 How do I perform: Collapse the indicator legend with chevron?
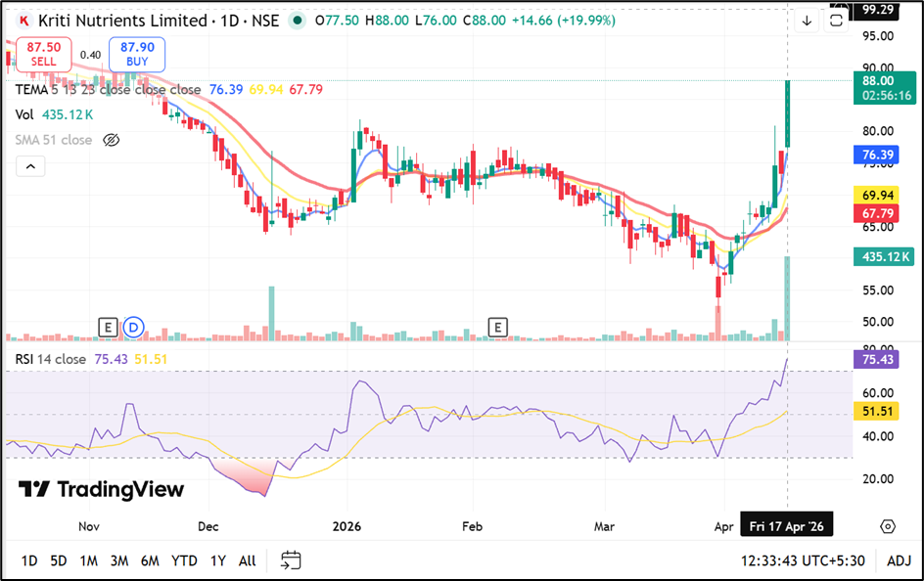point(30,167)
